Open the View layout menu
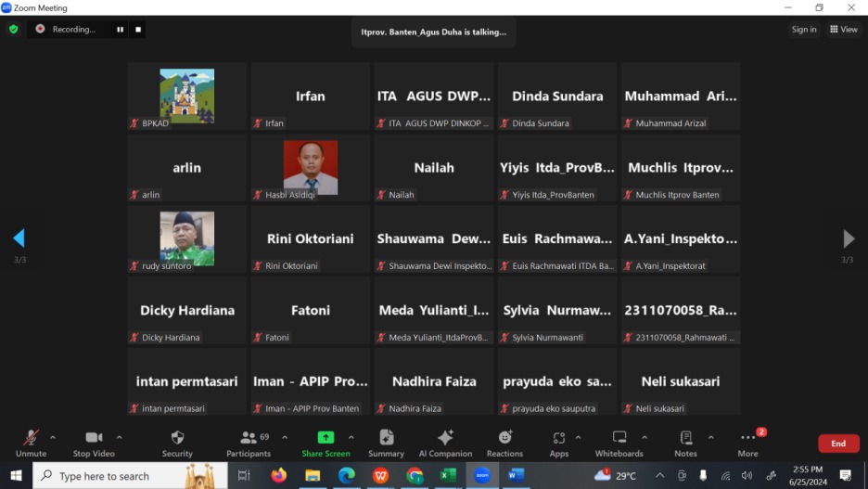Viewport: 868px width, 489px height. pos(844,29)
